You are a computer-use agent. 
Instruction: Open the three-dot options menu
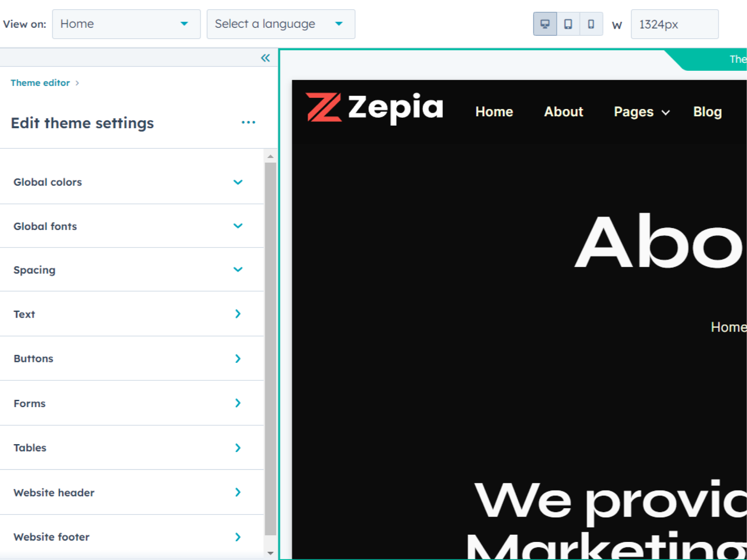click(248, 123)
